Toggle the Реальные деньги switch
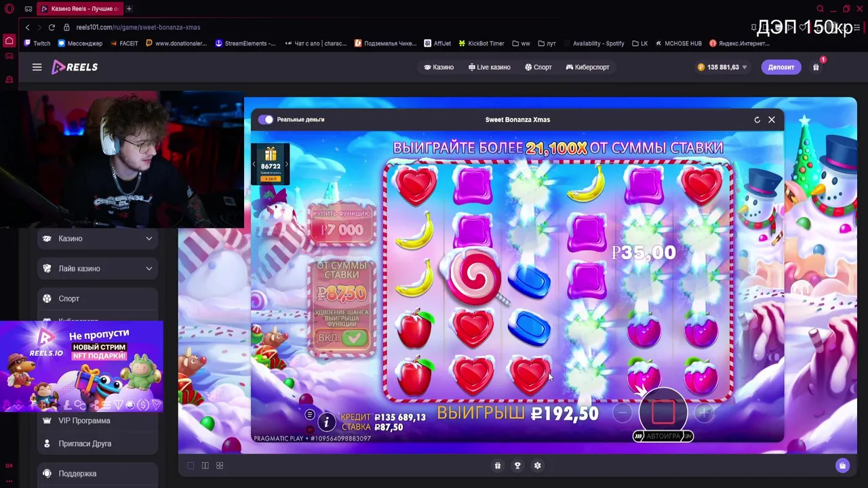This screenshot has width=868, height=488. pyautogui.click(x=265, y=119)
